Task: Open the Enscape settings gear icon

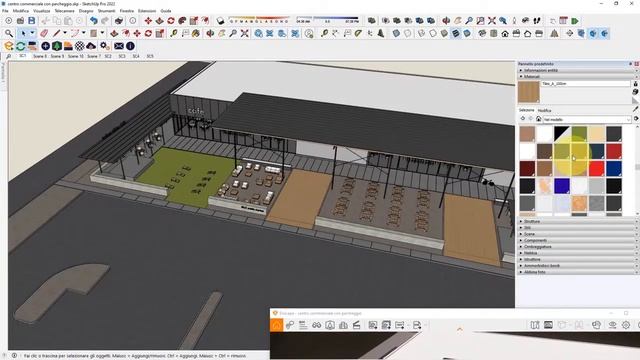Action: (x=626, y=325)
